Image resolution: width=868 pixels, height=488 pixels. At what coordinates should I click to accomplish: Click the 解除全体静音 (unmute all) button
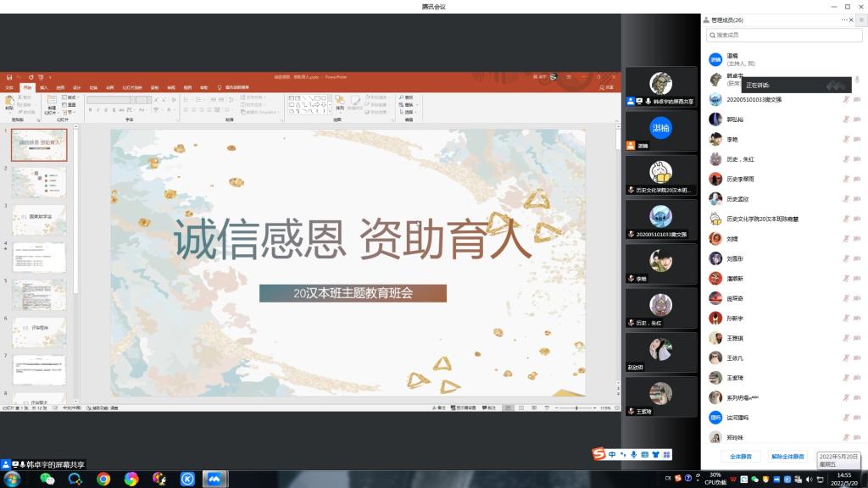point(787,456)
